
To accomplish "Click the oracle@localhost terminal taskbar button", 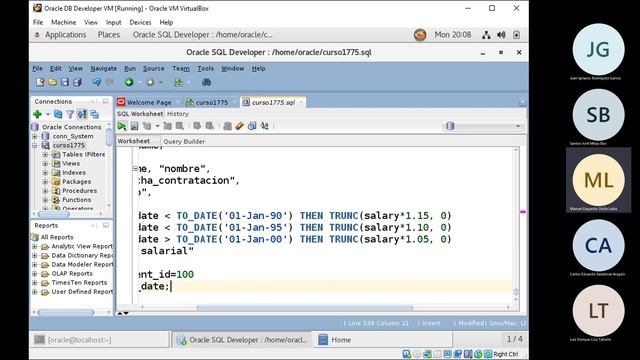I will (x=100, y=340).
